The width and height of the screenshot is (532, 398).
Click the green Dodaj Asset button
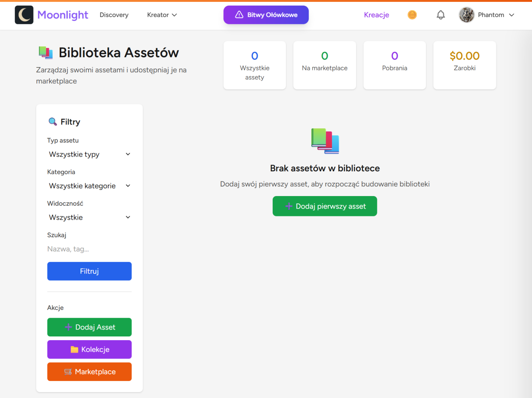tap(89, 327)
